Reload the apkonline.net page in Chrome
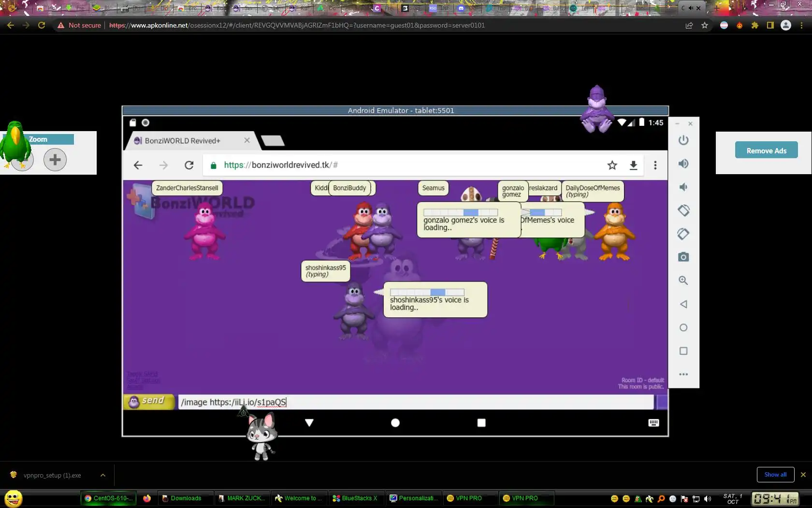 coord(42,25)
